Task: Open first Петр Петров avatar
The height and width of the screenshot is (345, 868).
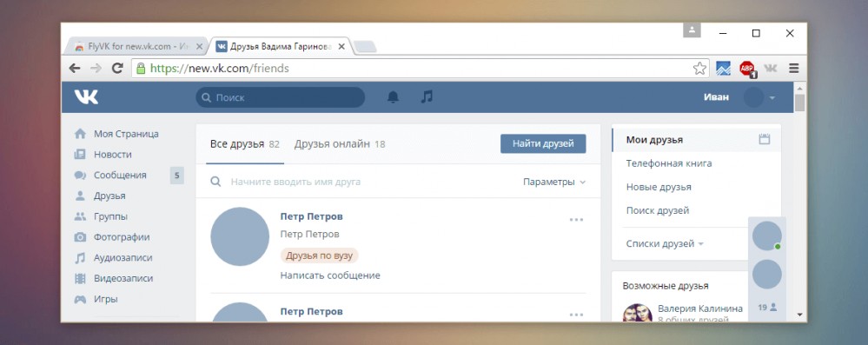Action: coord(240,236)
